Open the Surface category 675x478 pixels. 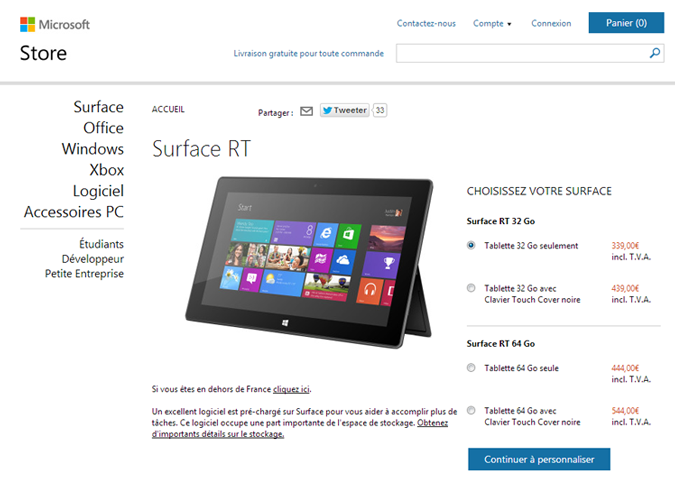pyautogui.click(x=99, y=107)
